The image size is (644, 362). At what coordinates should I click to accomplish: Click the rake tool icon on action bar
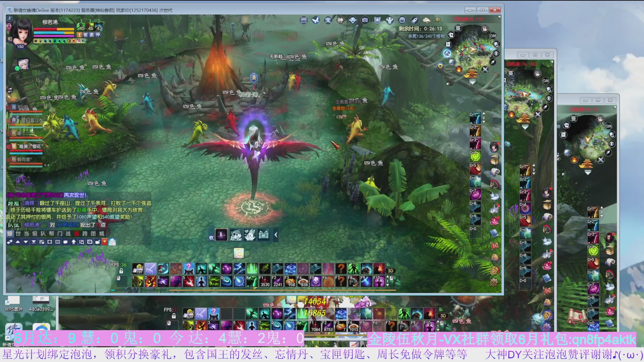(151, 268)
